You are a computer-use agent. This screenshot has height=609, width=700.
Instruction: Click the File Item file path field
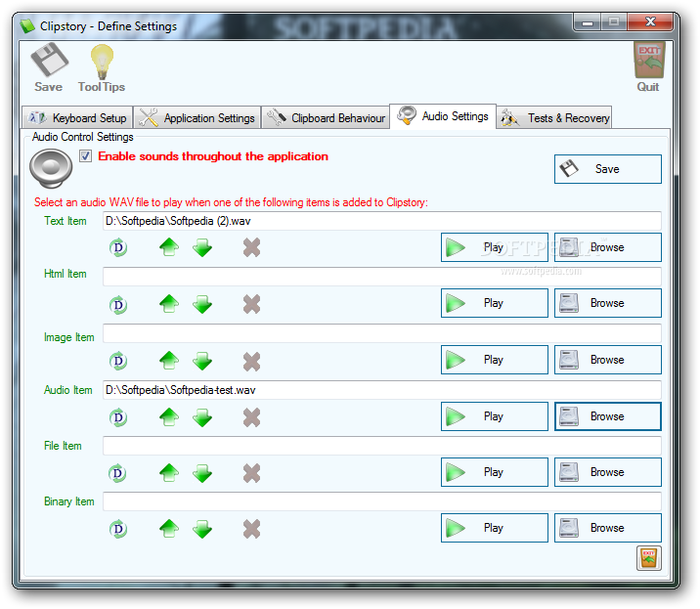(x=381, y=446)
